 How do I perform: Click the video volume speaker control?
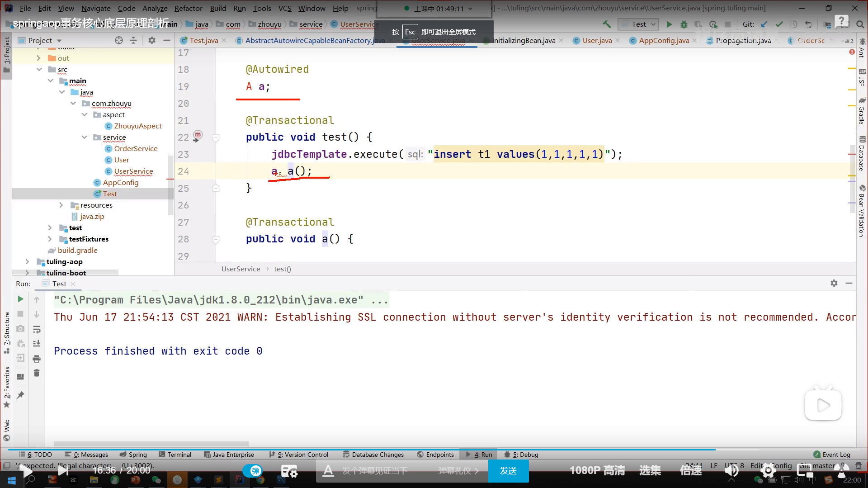731,471
